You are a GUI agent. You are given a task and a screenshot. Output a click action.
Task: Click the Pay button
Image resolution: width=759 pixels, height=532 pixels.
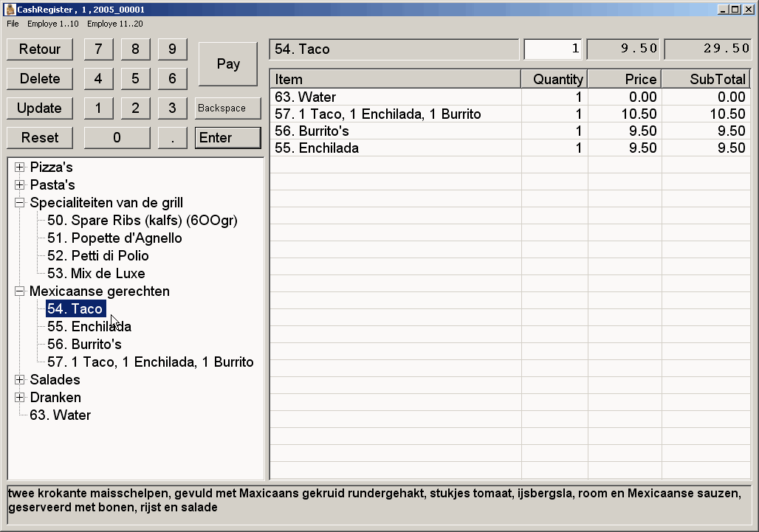click(x=228, y=64)
